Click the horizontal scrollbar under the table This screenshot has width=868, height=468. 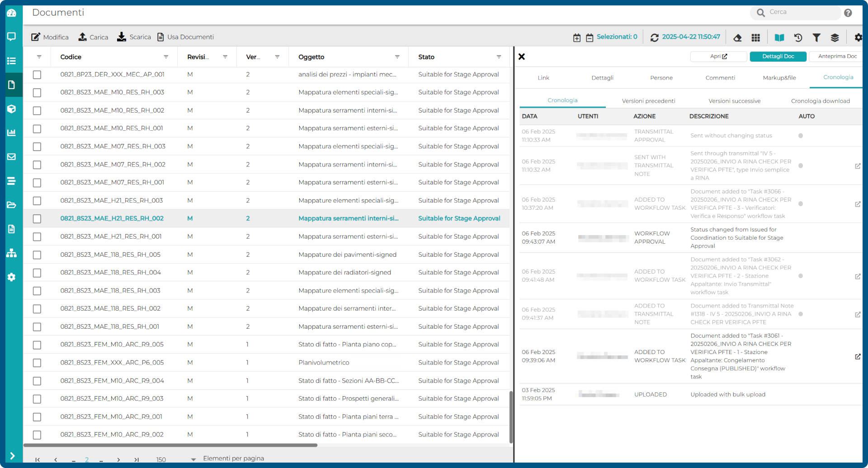[170, 445]
